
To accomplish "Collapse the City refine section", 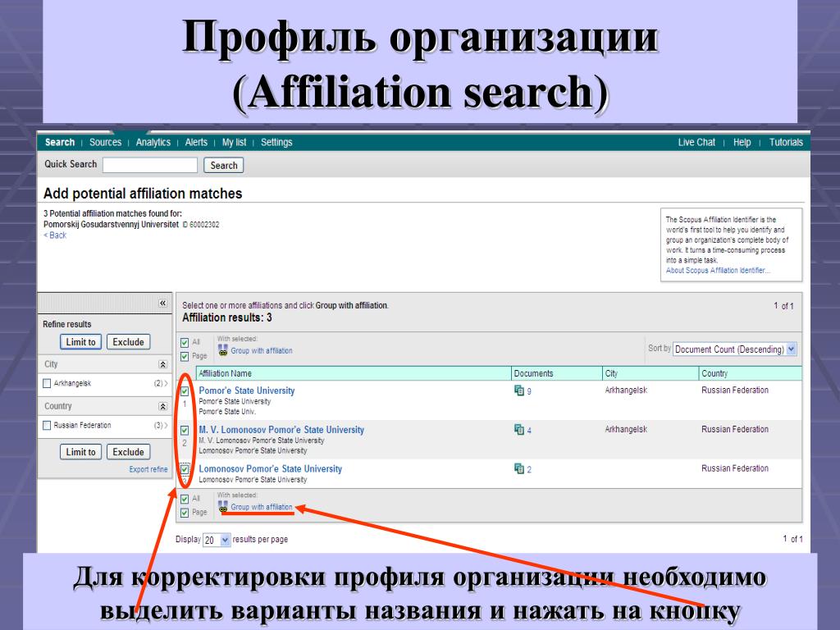I will point(163,364).
